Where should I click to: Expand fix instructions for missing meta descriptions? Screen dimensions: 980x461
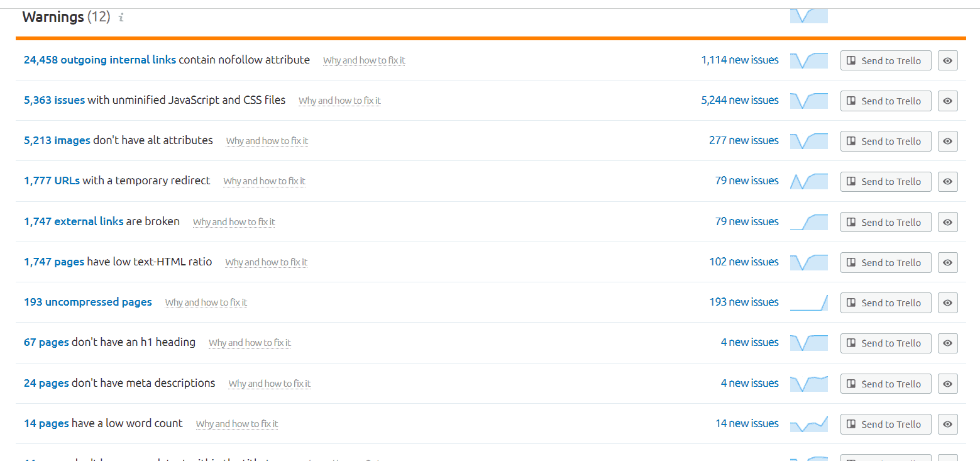(269, 384)
